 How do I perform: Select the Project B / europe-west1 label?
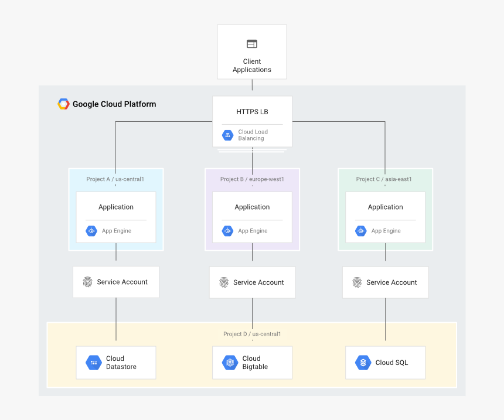tap(252, 179)
